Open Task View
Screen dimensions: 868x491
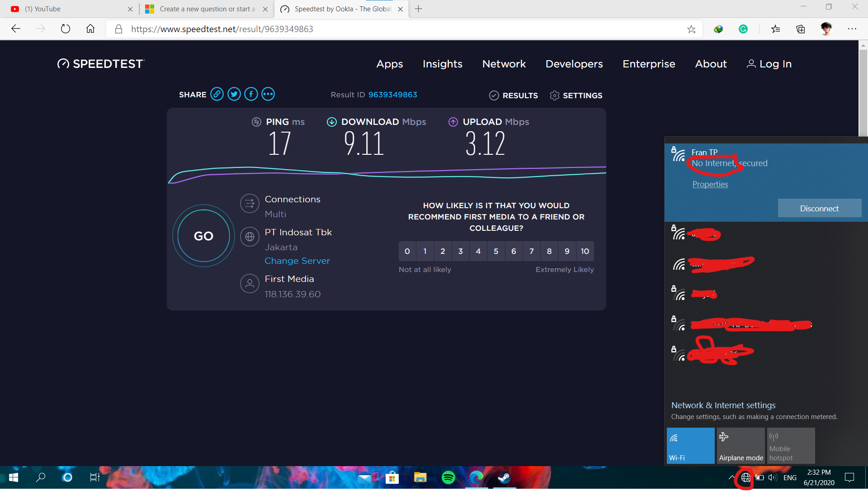coord(94,477)
